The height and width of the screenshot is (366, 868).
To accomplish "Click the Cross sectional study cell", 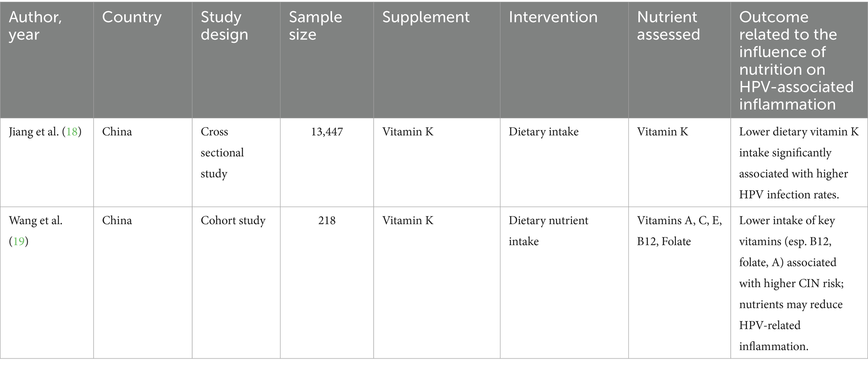I will (x=222, y=153).
